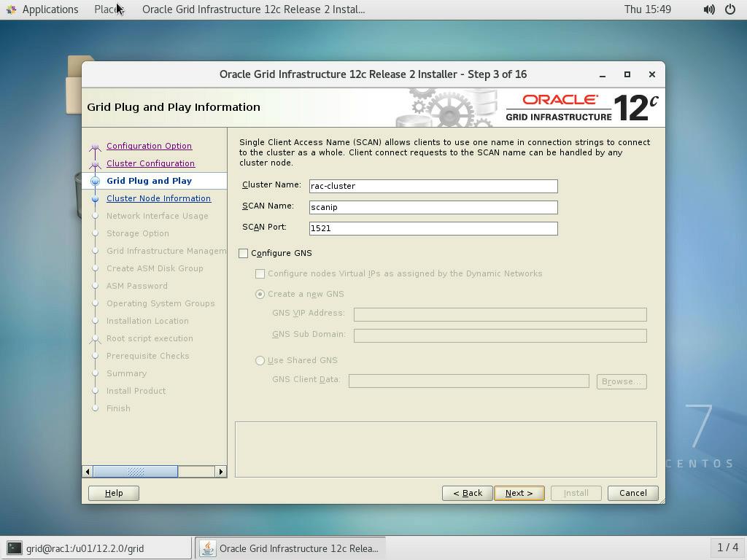Screen dimensions: 747x560
Task: Select the Use Shared GNS radio button
Action: click(260, 360)
